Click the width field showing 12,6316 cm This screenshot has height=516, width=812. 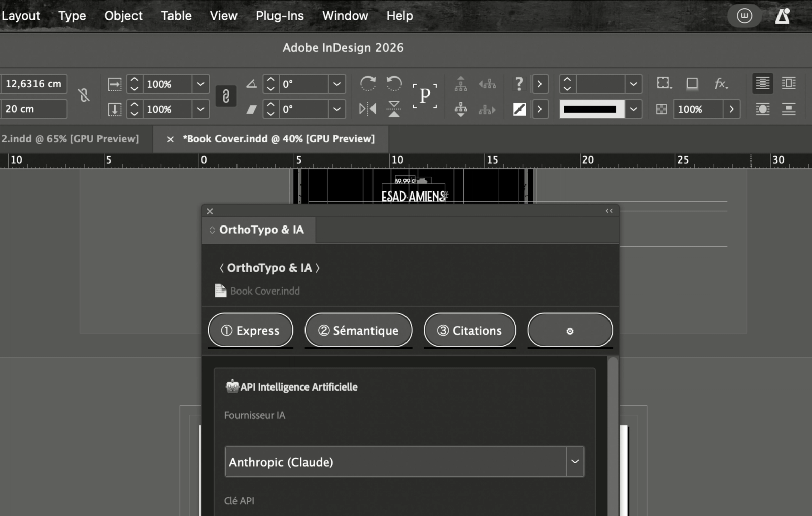coord(33,84)
